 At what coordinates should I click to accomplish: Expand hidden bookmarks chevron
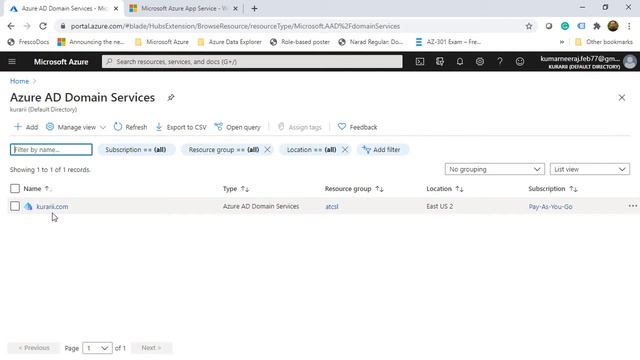point(562,42)
